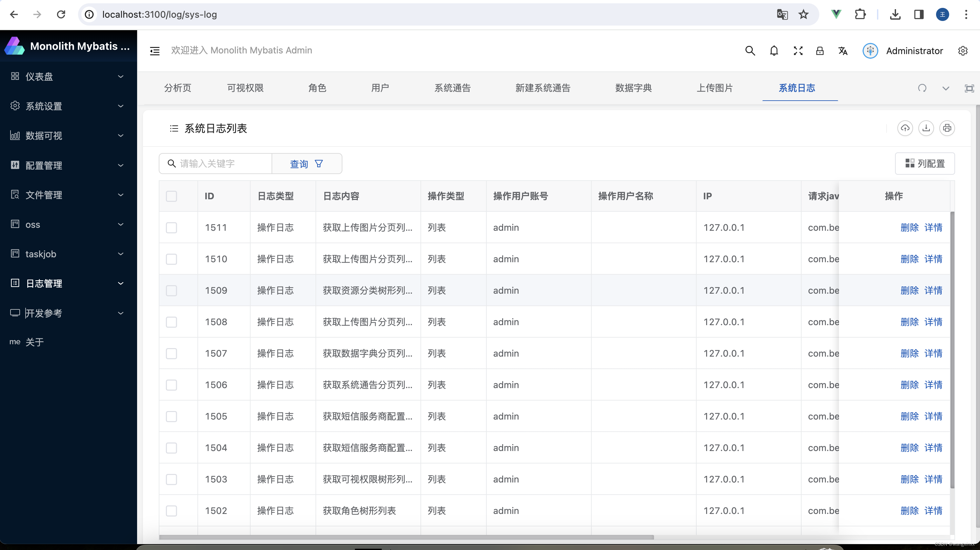
Task: Tick the checkbox for log entry 1502
Action: point(172,511)
